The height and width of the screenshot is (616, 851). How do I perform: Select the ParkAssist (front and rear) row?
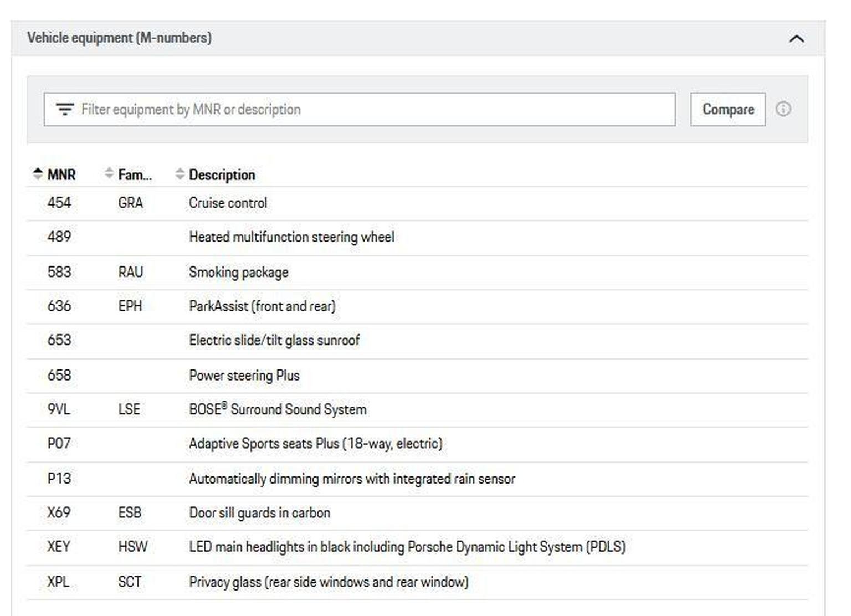(417, 306)
